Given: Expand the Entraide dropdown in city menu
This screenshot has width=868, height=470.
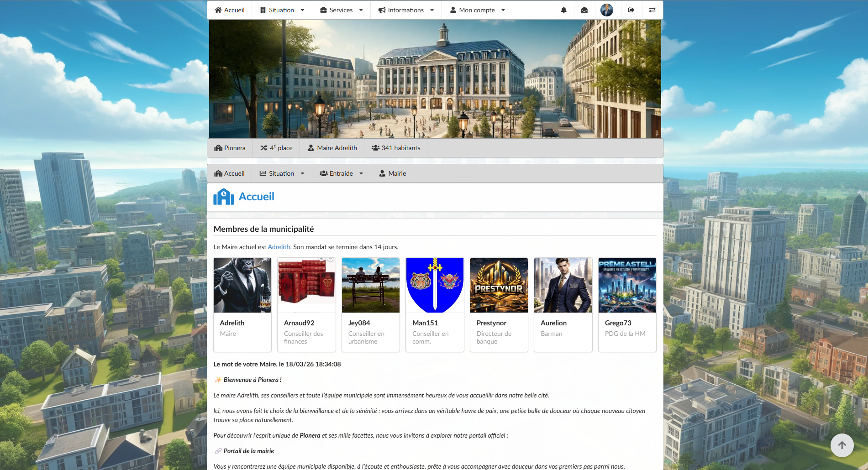Looking at the screenshot, I should point(341,173).
